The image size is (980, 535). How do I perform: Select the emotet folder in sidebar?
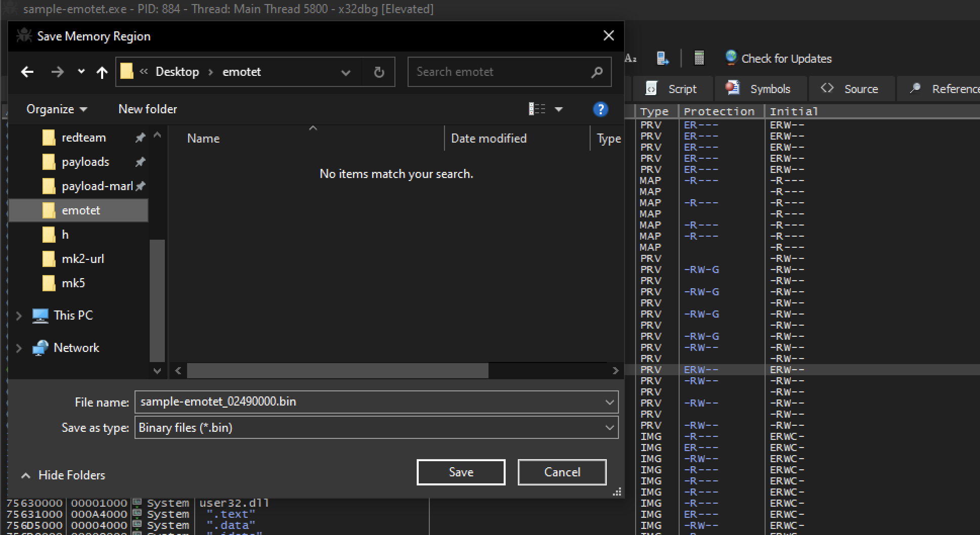79,210
